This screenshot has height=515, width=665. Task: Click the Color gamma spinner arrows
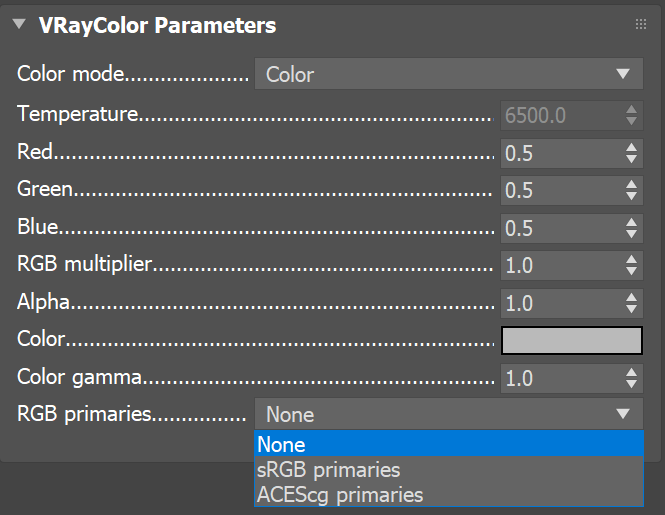[631, 378]
